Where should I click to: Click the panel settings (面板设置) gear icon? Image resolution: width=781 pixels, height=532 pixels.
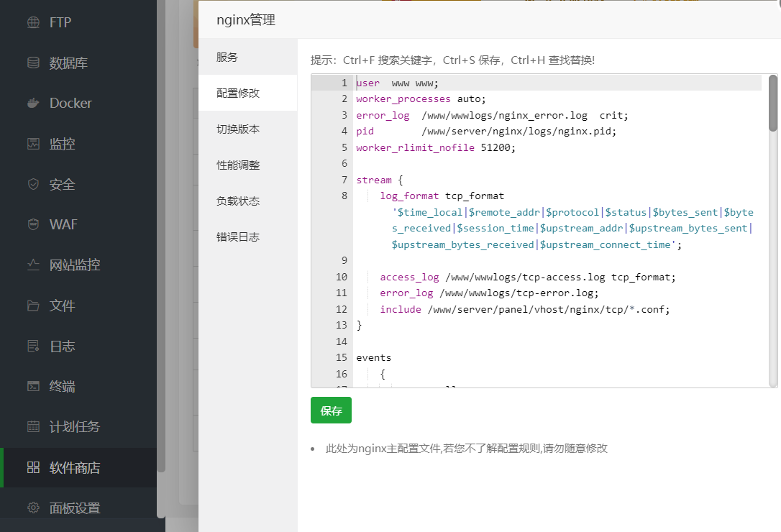(x=33, y=508)
